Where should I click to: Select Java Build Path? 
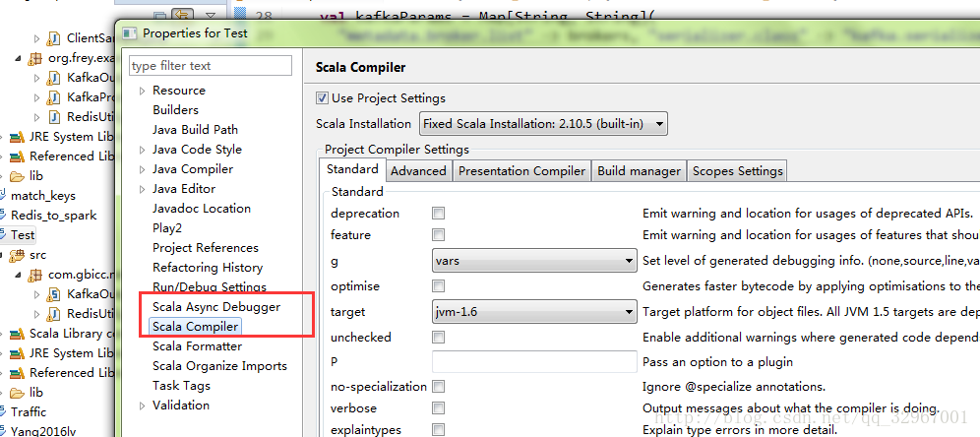[195, 130]
